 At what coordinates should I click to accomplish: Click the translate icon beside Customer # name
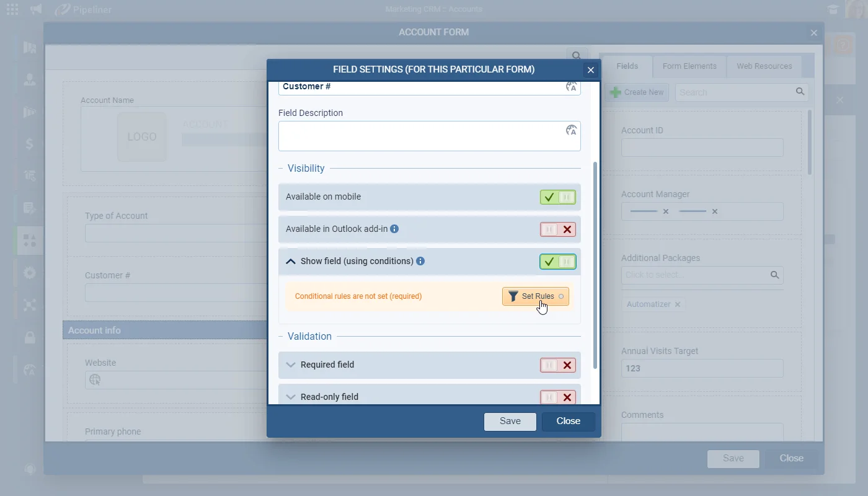[571, 87]
